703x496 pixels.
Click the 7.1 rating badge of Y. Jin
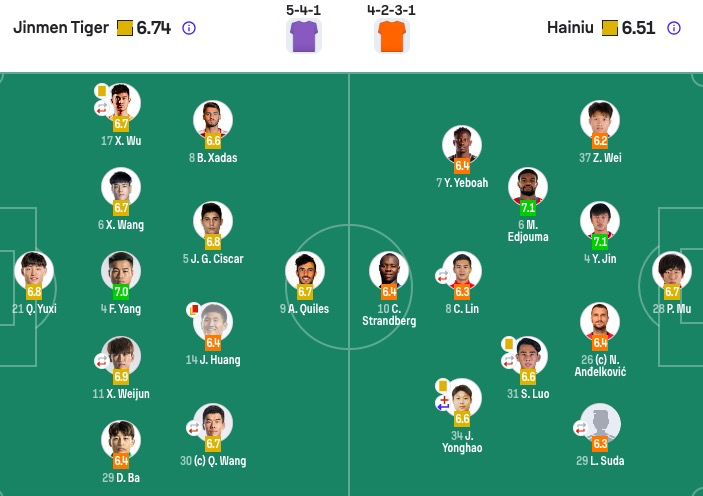tap(600, 242)
